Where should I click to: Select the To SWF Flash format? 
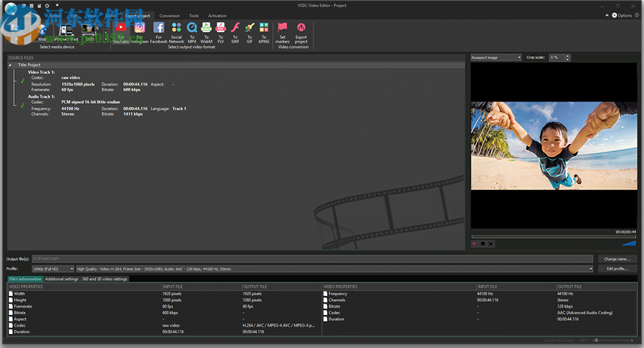(x=235, y=33)
